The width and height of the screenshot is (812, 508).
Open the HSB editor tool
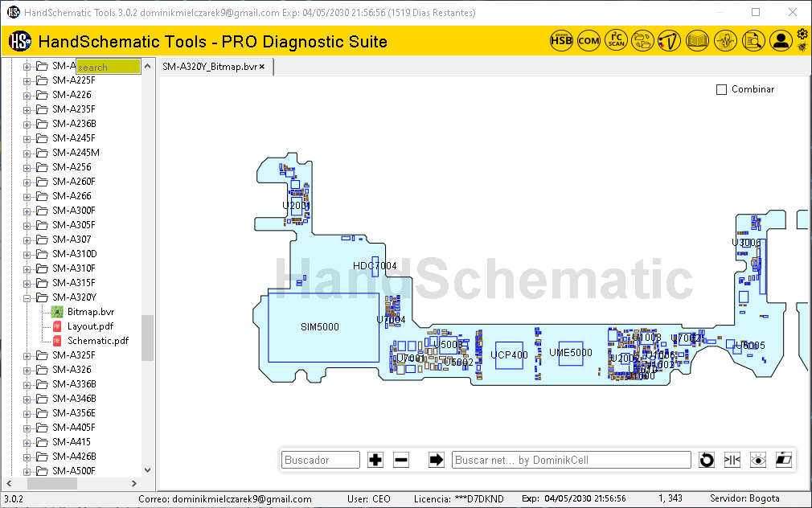click(561, 40)
